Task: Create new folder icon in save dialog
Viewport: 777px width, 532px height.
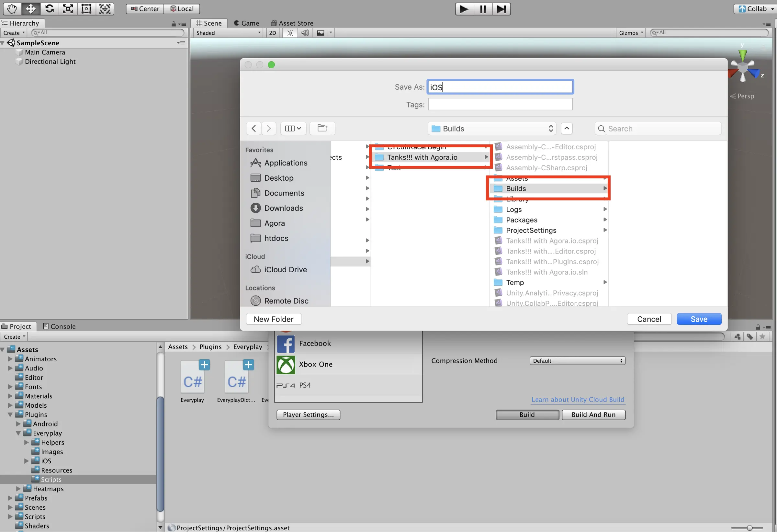Action: tap(322, 129)
